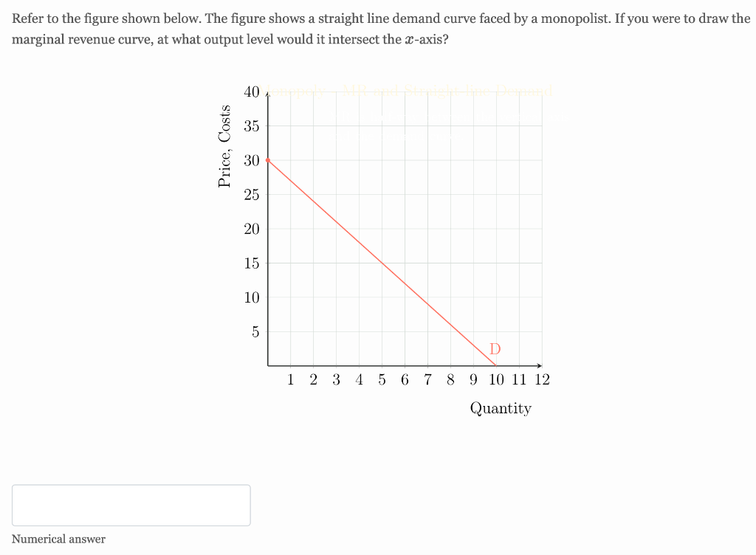Click the 'Price, Costs' axis label
The width and height of the screenshot is (756, 555).
227,145
